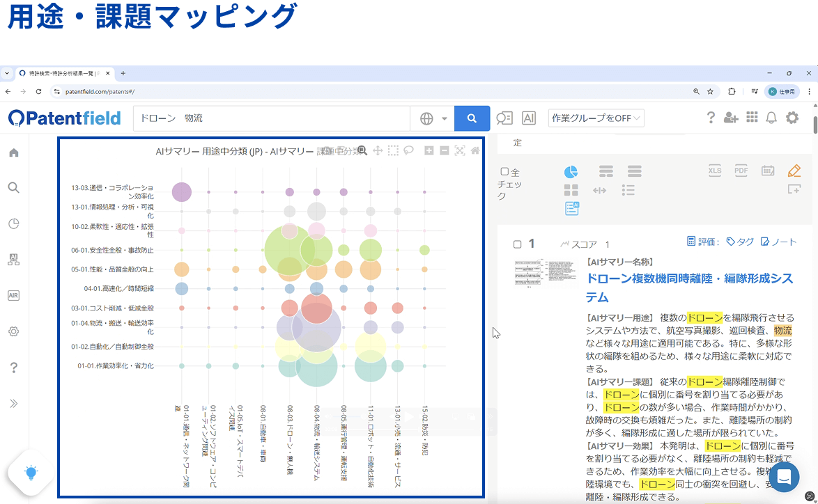Click the タグ link on result 1
Screen dimensions: 818x504
pos(740,242)
